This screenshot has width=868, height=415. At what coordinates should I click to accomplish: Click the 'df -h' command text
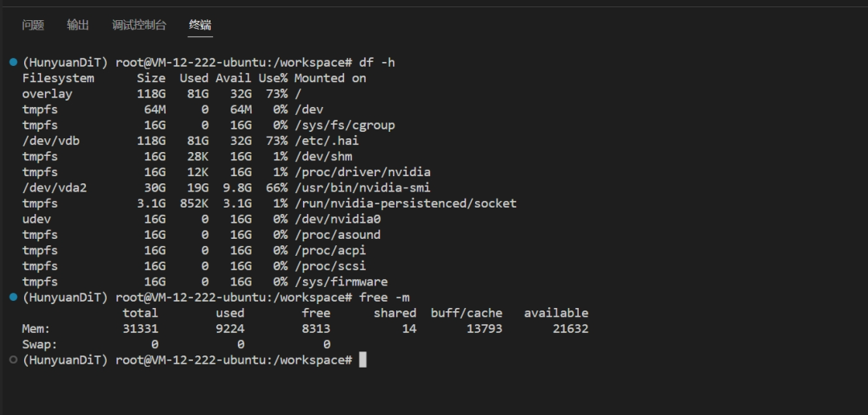pos(377,63)
